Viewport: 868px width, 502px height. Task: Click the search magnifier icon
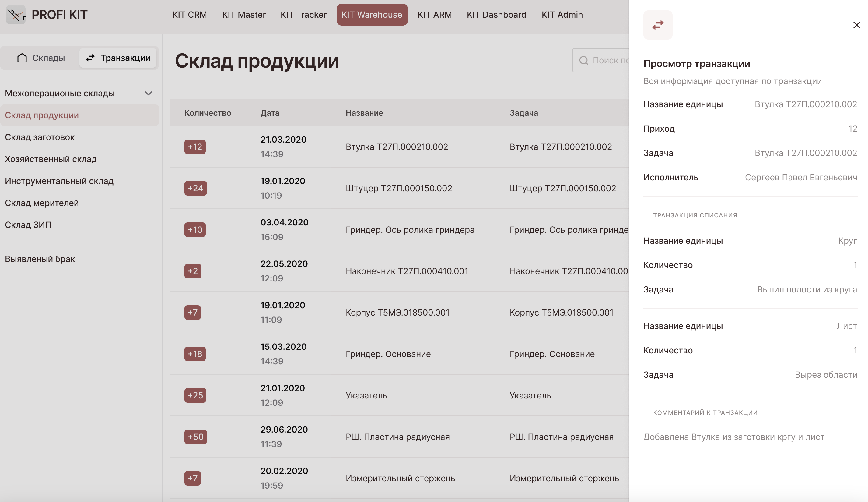coord(583,60)
